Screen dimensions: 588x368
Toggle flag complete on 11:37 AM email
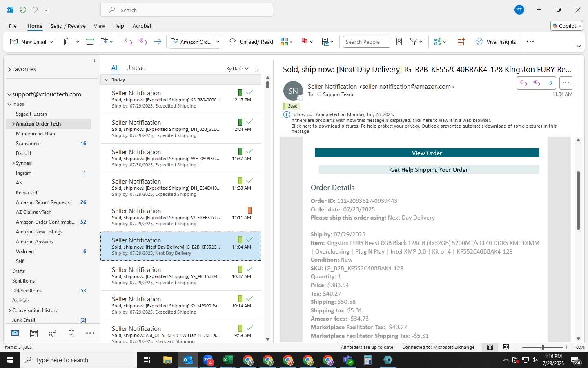[249, 151]
